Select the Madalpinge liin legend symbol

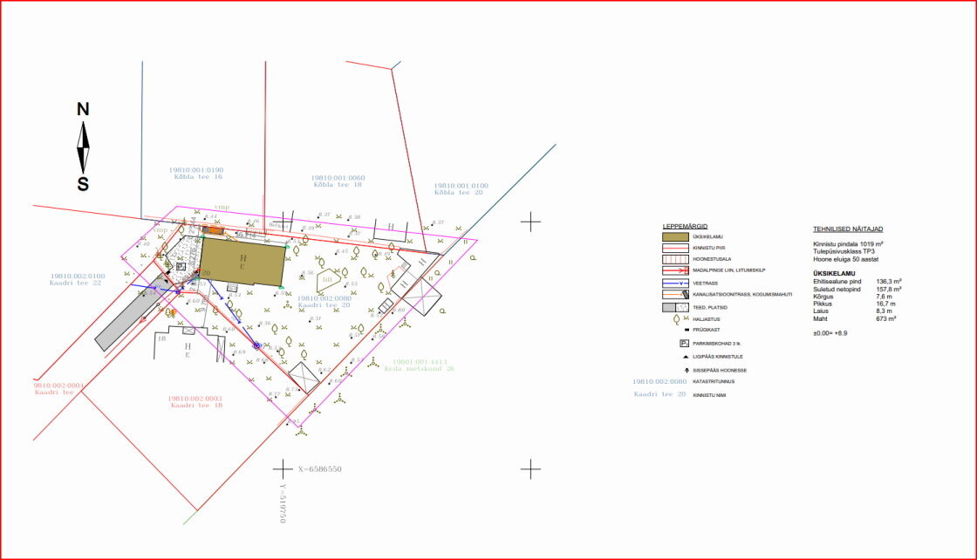(x=677, y=270)
